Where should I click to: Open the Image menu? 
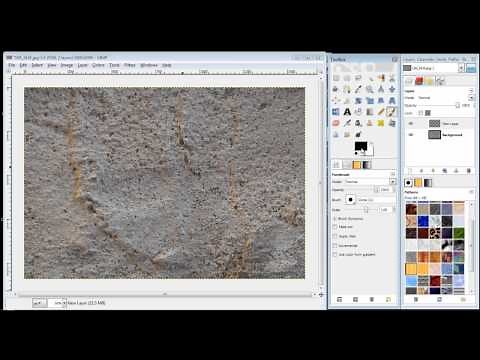pyautogui.click(x=67, y=65)
